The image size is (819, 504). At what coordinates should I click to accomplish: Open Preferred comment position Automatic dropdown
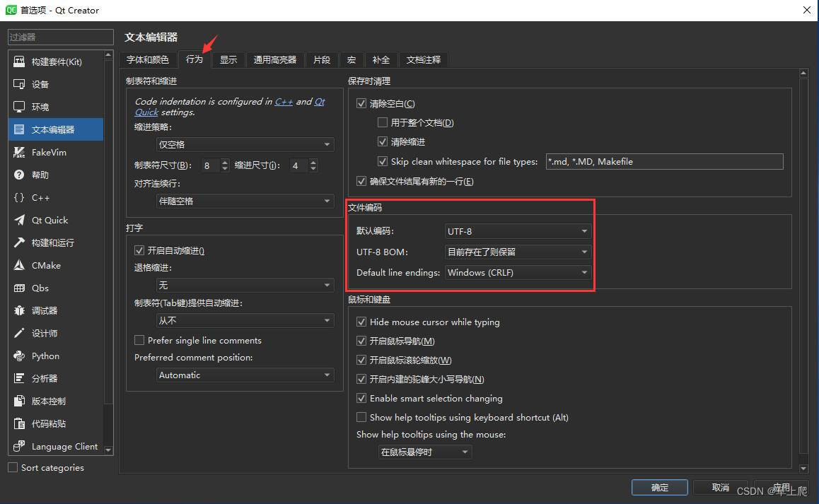tap(245, 375)
